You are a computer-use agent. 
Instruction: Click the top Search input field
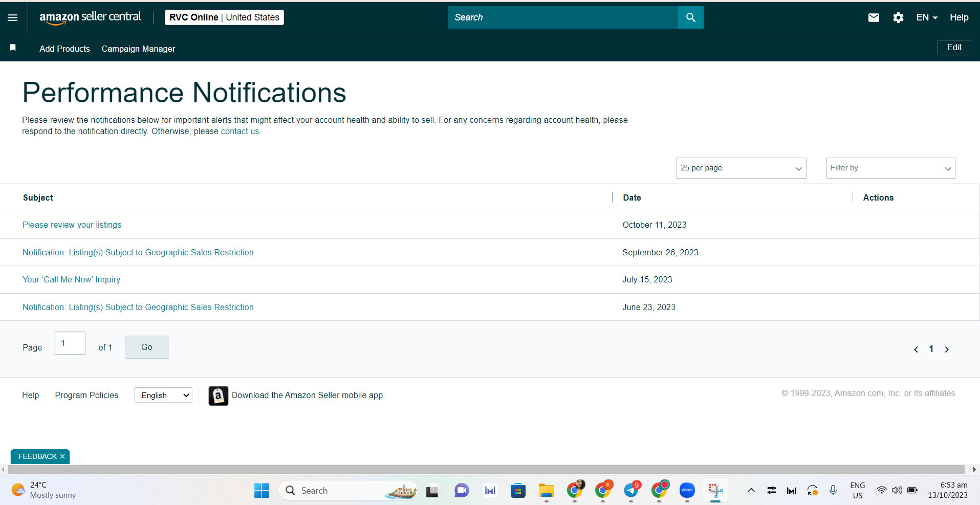pos(563,17)
